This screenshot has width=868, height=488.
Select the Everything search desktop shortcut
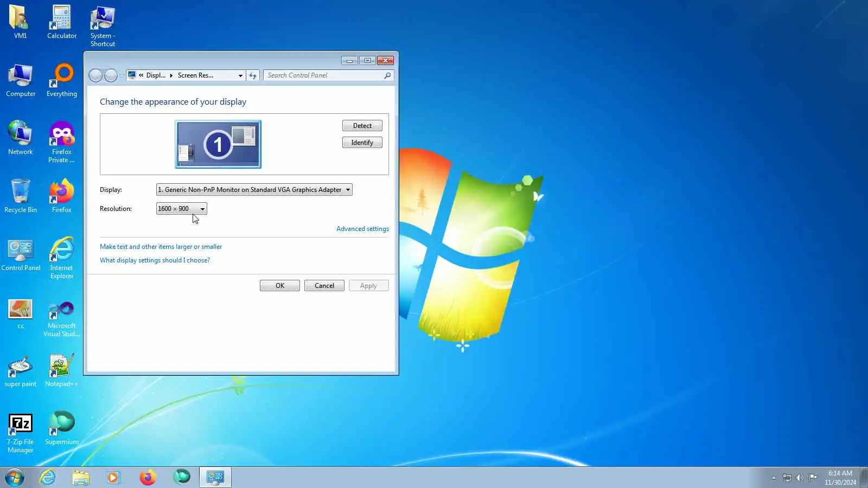[x=62, y=81]
